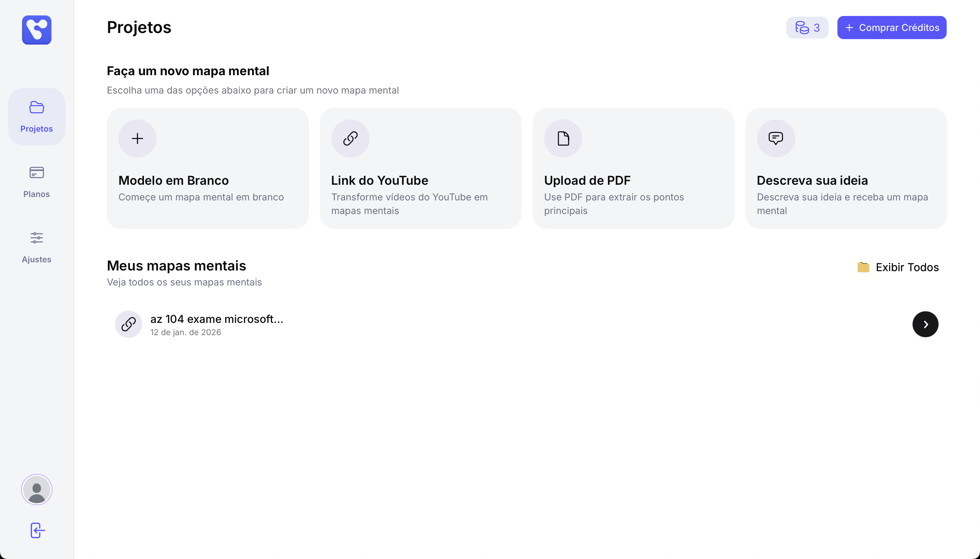Click the chat bubble idea icon
Viewport: 980px width, 559px height.
coord(775,138)
